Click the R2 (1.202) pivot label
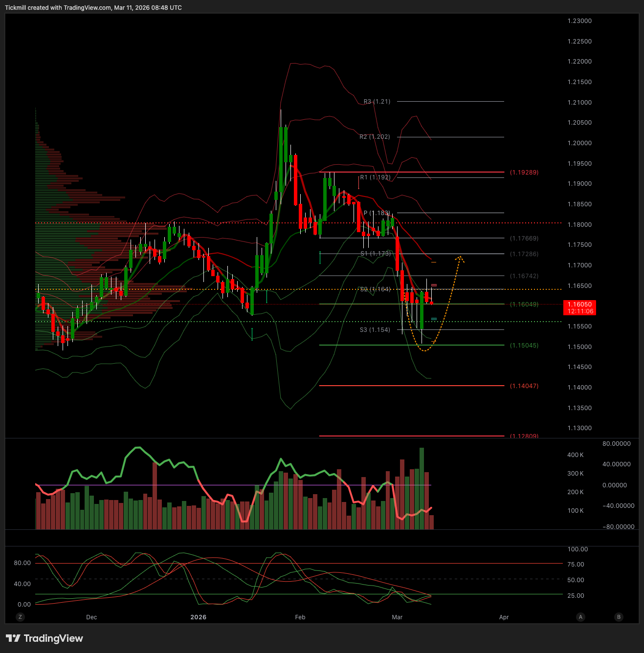This screenshot has height=653, width=644. click(x=375, y=137)
